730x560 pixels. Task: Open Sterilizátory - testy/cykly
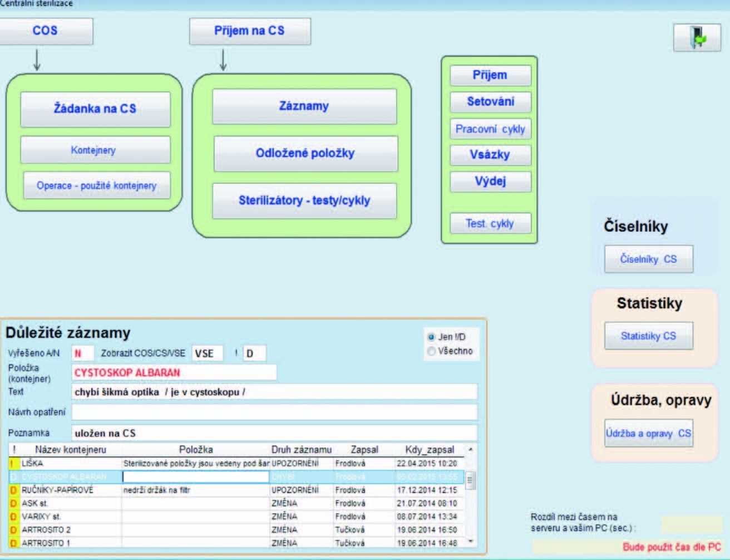click(304, 200)
